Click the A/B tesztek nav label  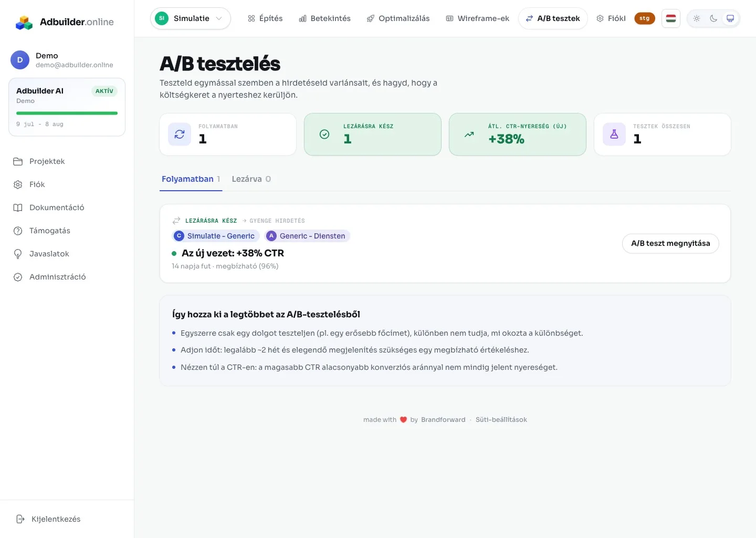pyautogui.click(x=559, y=18)
